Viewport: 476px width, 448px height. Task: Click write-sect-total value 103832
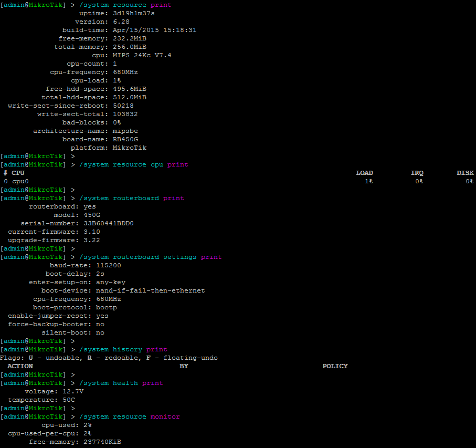[125, 114]
